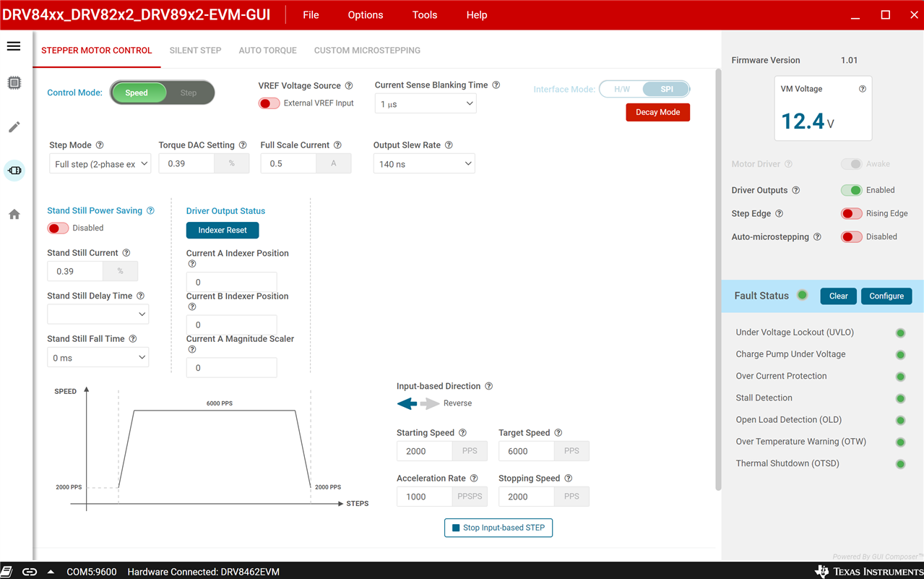Open the Step Mode dropdown
The width and height of the screenshot is (924, 579).
pyautogui.click(x=100, y=164)
